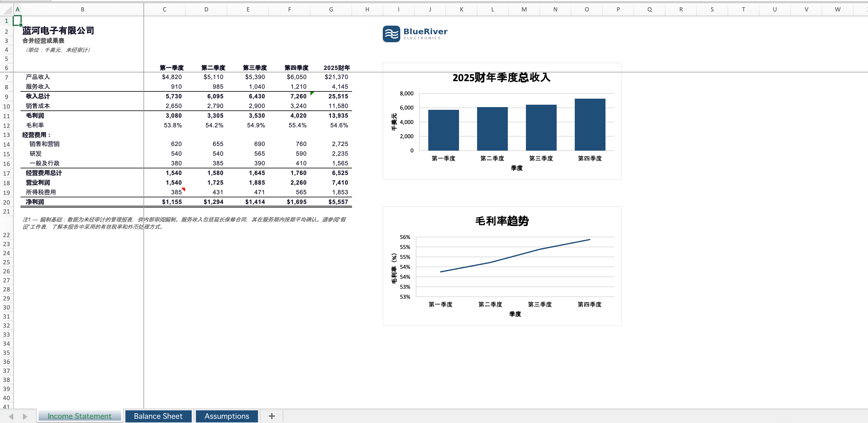Click the fourth quarter bar in revenue chart
The image size is (868, 423).
[590, 125]
